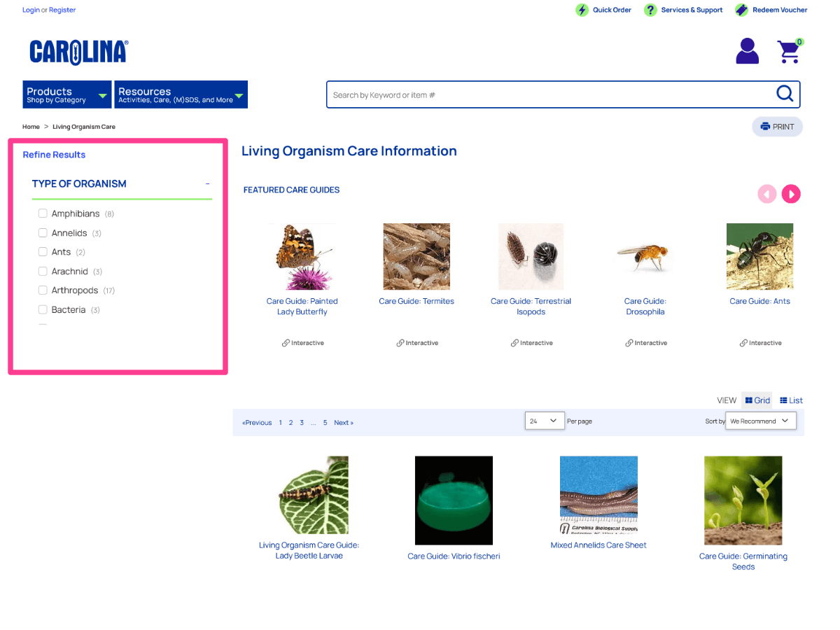Image resolution: width=840 pixels, height=630 pixels.
Task: Open the shopping cart icon
Action: (789, 52)
